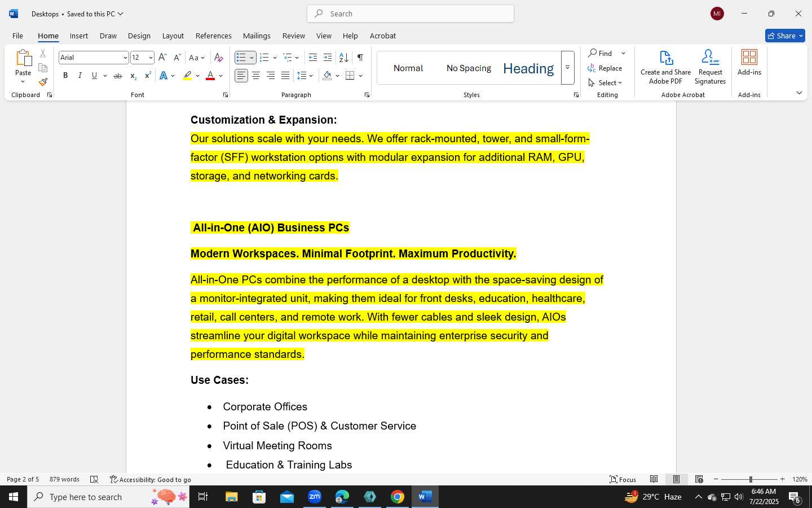The image size is (812, 508).
Task: Increase paragraph indent
Action: tap(328, 58)
